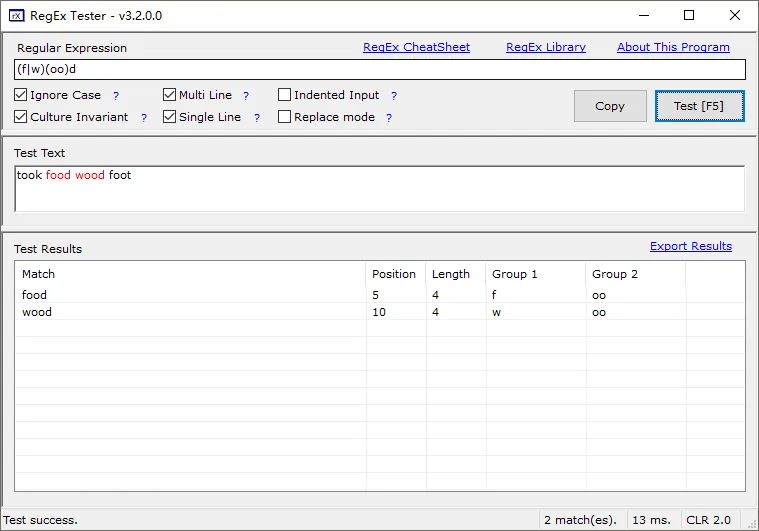
Task: Disable the Culture Invariant checkbox
Action: [20, 117]
